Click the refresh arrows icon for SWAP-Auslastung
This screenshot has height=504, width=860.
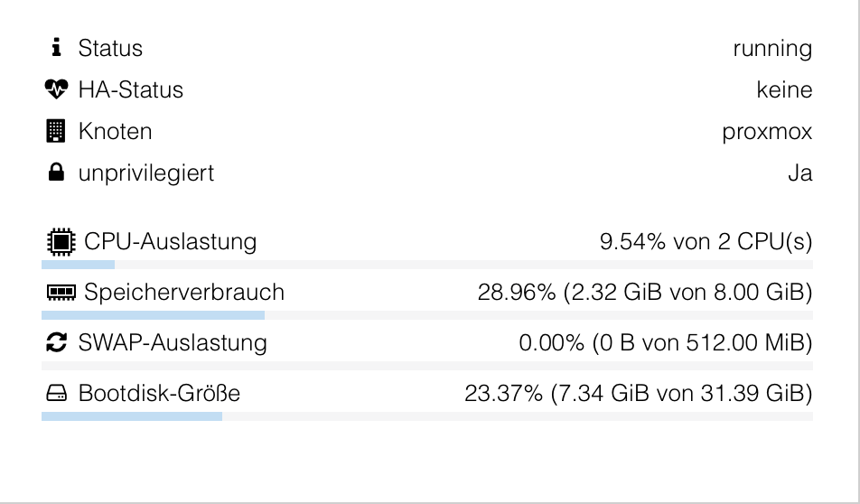click(x=56, y=342)
